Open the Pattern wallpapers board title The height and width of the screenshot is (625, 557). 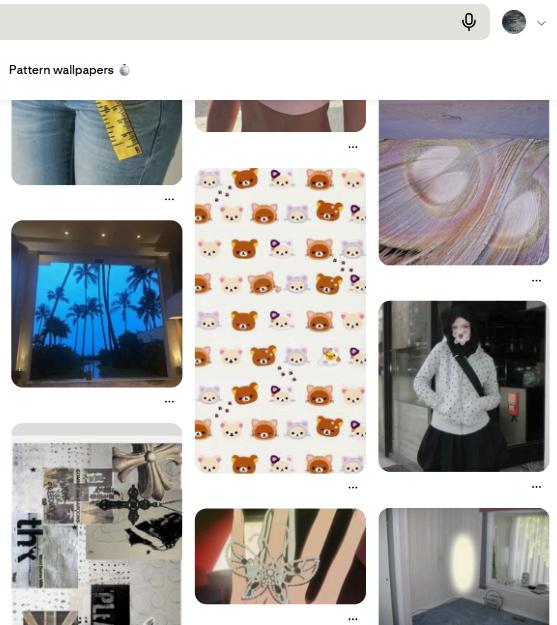(x=61, y=70)
